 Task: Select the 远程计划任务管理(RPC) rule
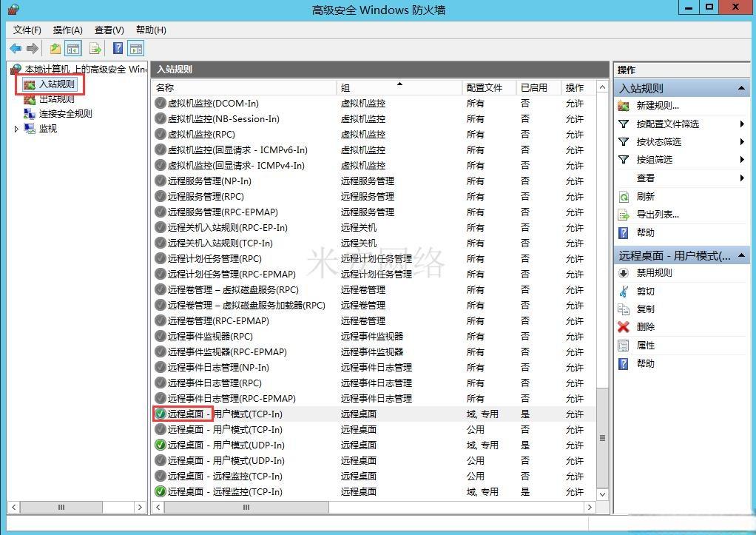pyautogui.click(x=374, y=258)
